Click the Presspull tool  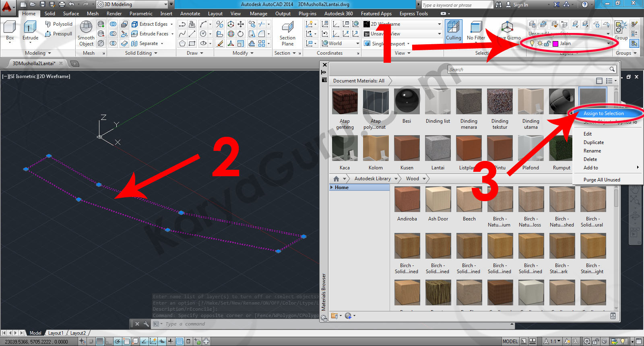[58, 34]
